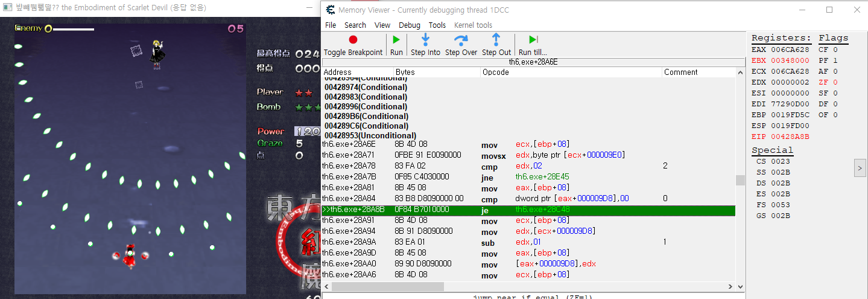
Task: Click the EDI register value 77290D00
Action: pos(790,104)
